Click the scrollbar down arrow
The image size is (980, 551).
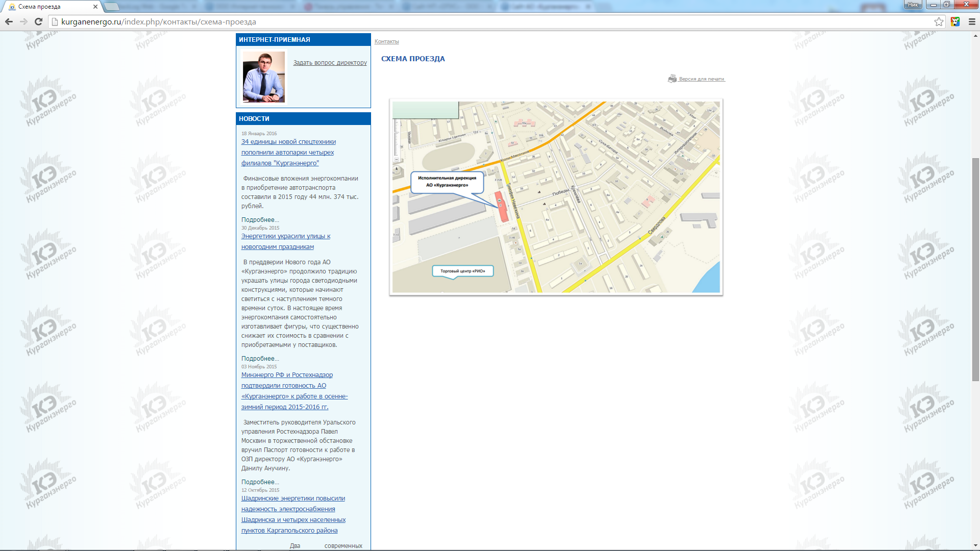(x=975, y=546)
